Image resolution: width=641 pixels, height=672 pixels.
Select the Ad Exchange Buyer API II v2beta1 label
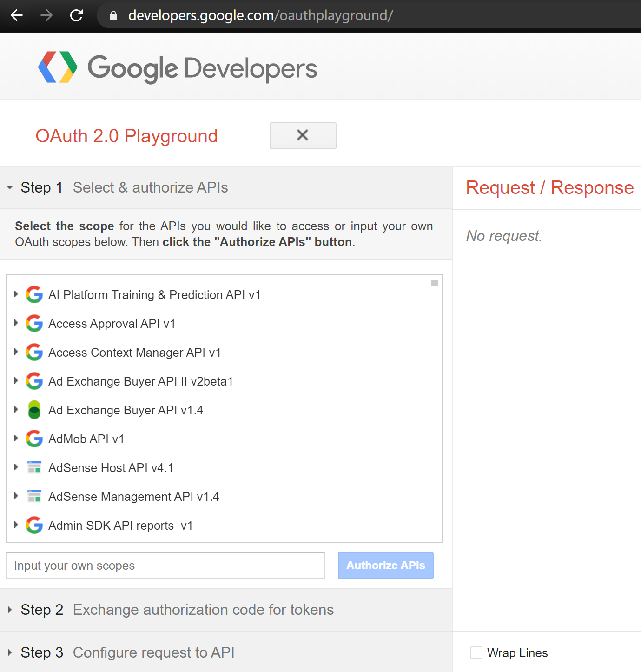coord(140,381)
